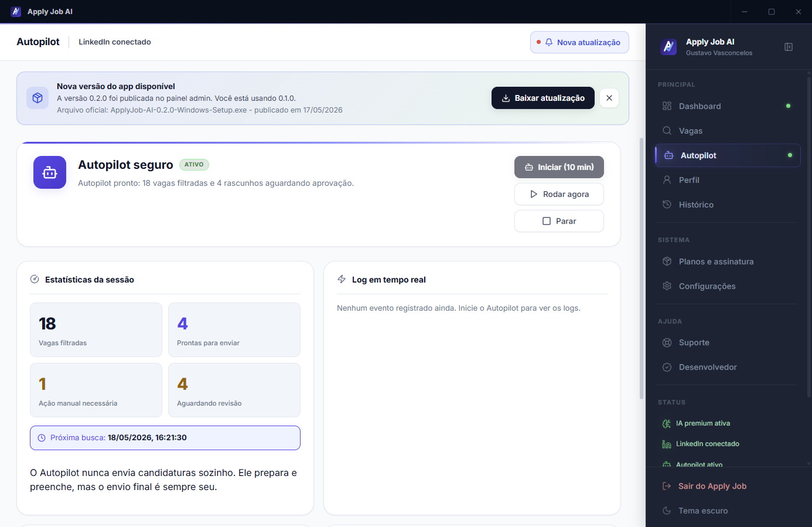Click Iniciar (10 min) button
This screenshot has width=812, height=527.
click(x=559, y=167)
